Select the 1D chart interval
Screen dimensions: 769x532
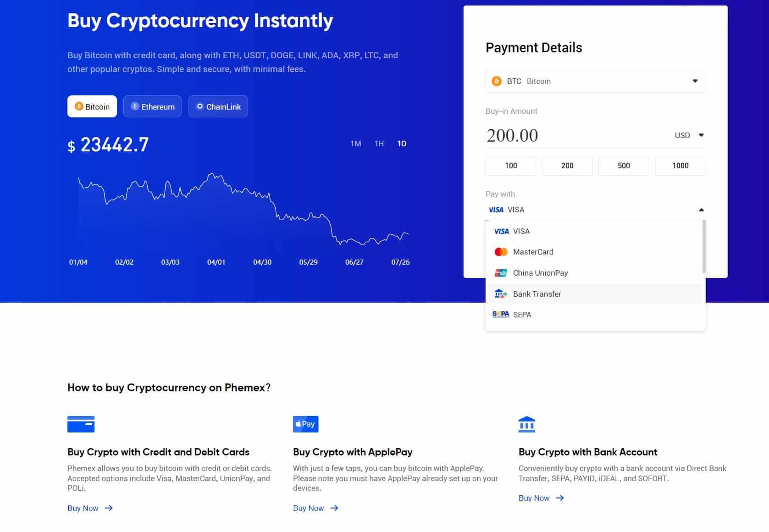tap(402, 144)
